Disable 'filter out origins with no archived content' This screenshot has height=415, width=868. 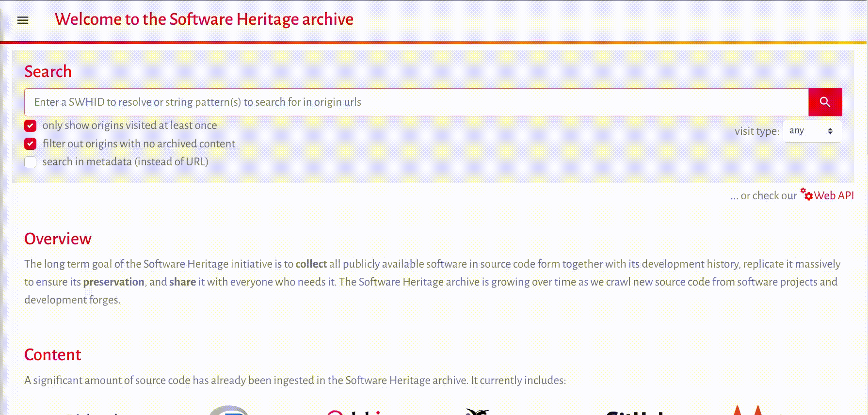(31, 144)
